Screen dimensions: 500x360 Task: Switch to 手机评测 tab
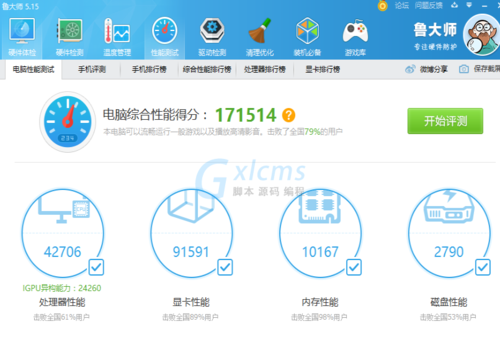click(92, 69)
